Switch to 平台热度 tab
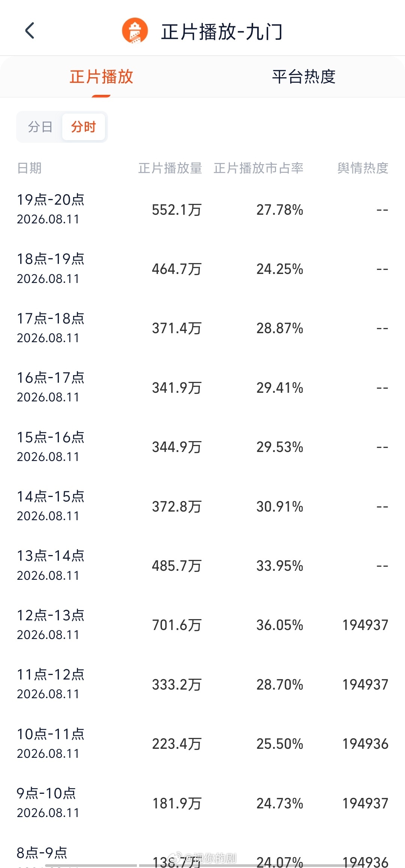This screenshot has width=405, height=868. click(304, 77)
